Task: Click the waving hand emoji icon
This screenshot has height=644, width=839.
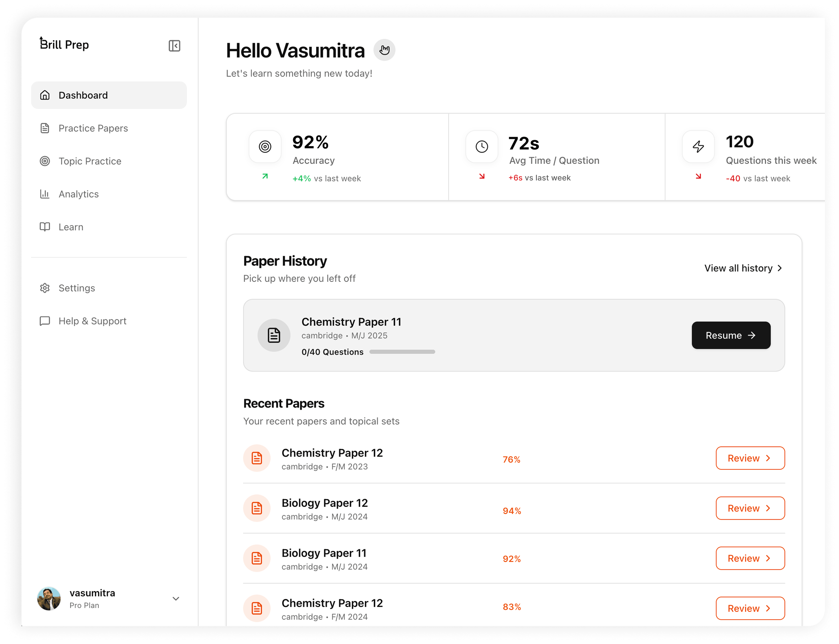Action: pyautogui.click(x=384, y=50)
